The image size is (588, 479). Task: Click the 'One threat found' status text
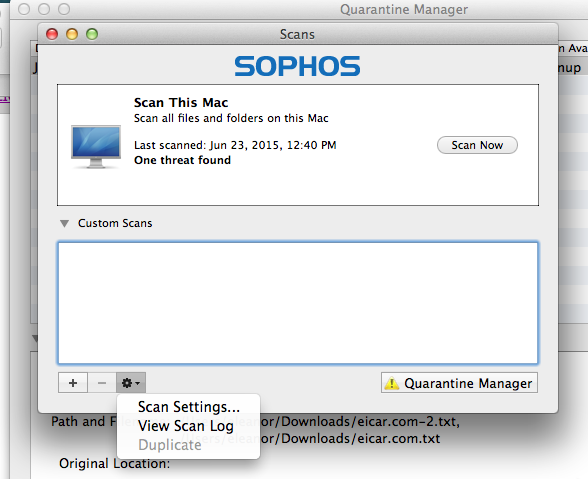(183, 160)
